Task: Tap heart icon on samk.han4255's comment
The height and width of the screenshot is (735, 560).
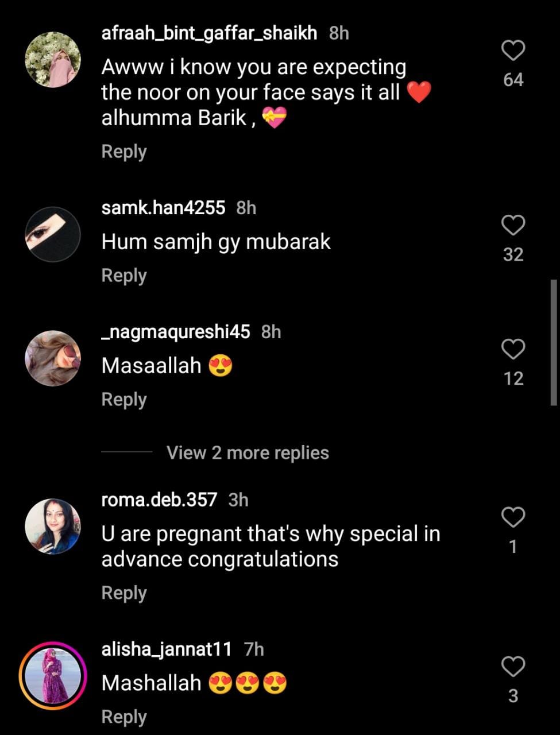Action: 513,225
